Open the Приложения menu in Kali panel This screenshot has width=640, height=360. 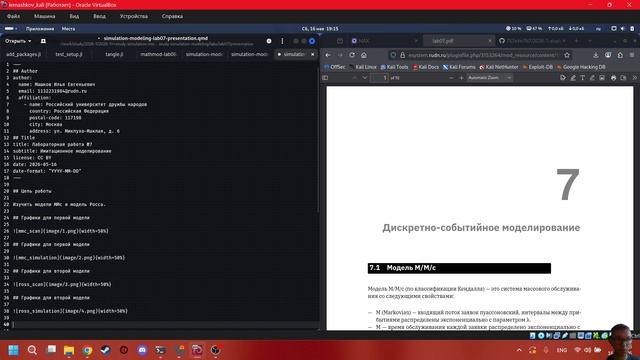(x=40, y=29)
